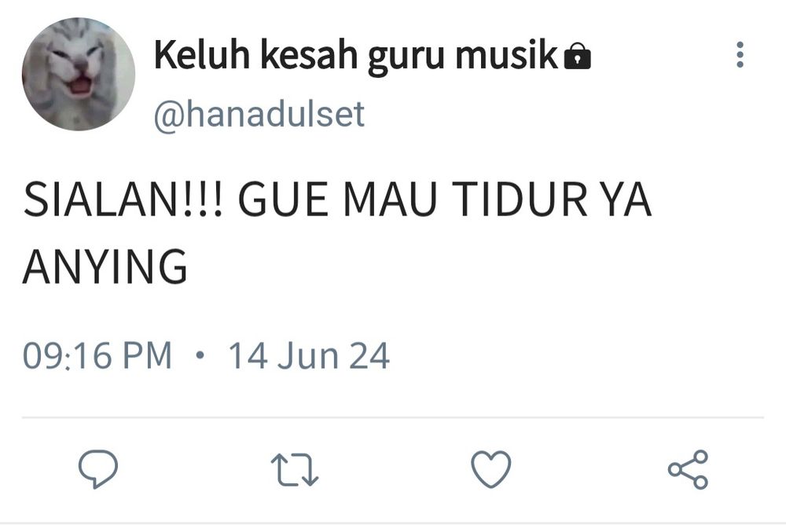Reply to the tweet via speech bubble icon

98,469
